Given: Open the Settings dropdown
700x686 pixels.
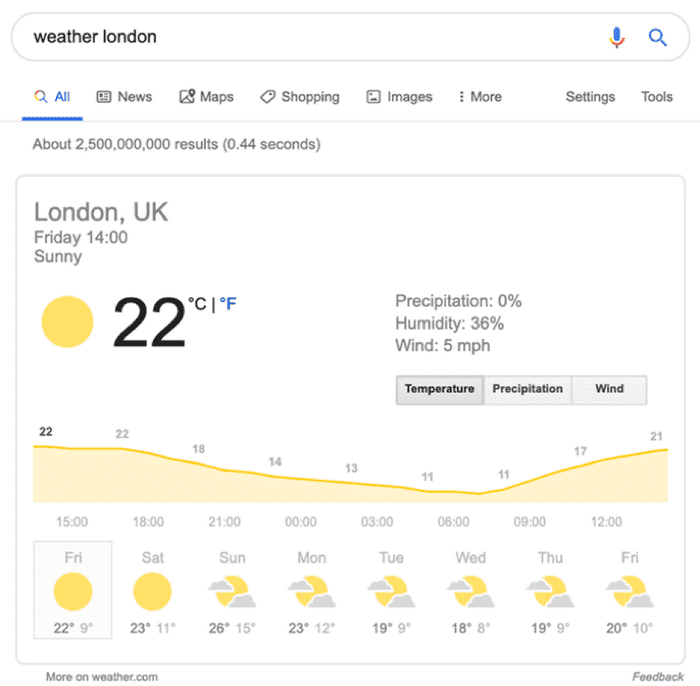Looking at the screenshot, I should (590, 97).
